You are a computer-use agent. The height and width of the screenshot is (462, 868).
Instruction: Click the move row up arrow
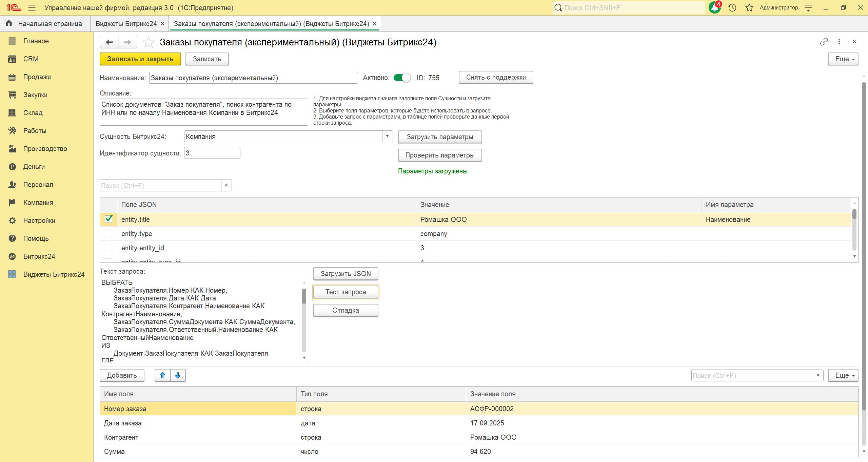coord(162,375)
